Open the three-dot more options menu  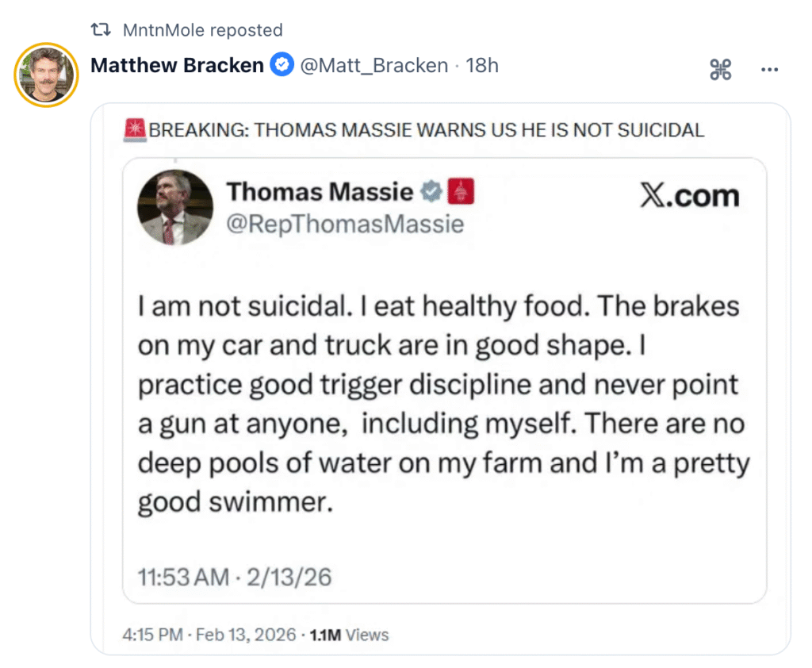(x=769, y=70)
